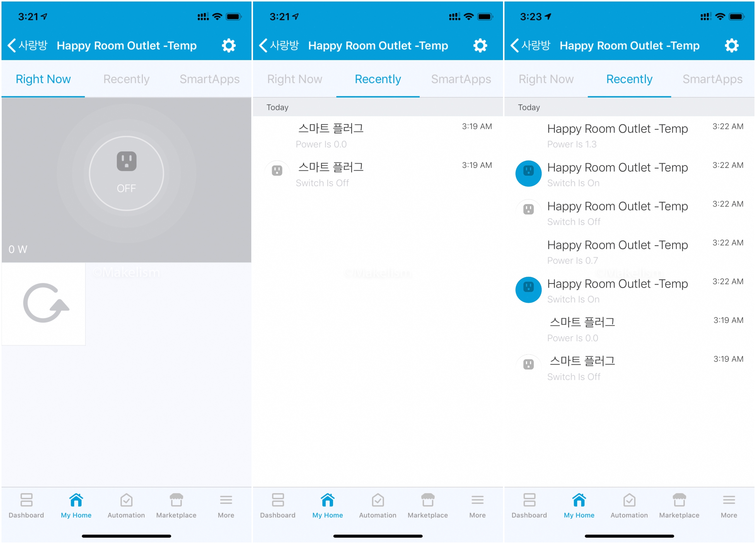Switch to SmartApps tab in middle screen

(461, 79)
